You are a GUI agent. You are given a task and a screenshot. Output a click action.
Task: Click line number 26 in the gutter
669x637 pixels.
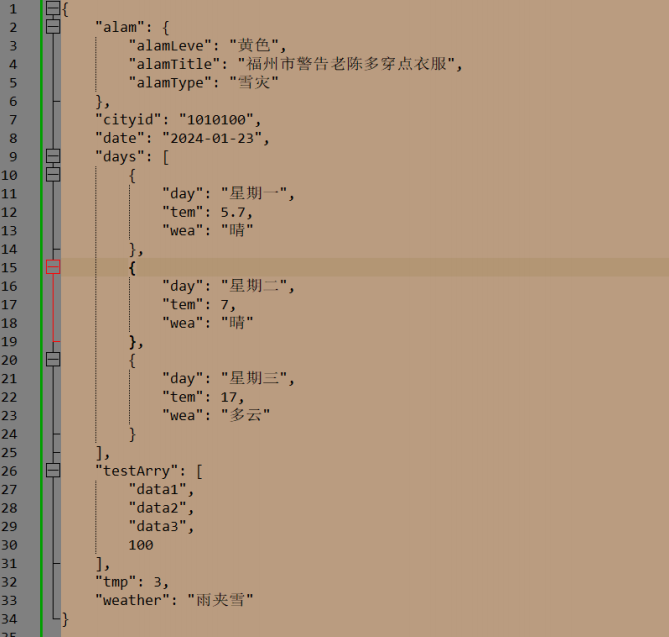(x=9, y=471)
